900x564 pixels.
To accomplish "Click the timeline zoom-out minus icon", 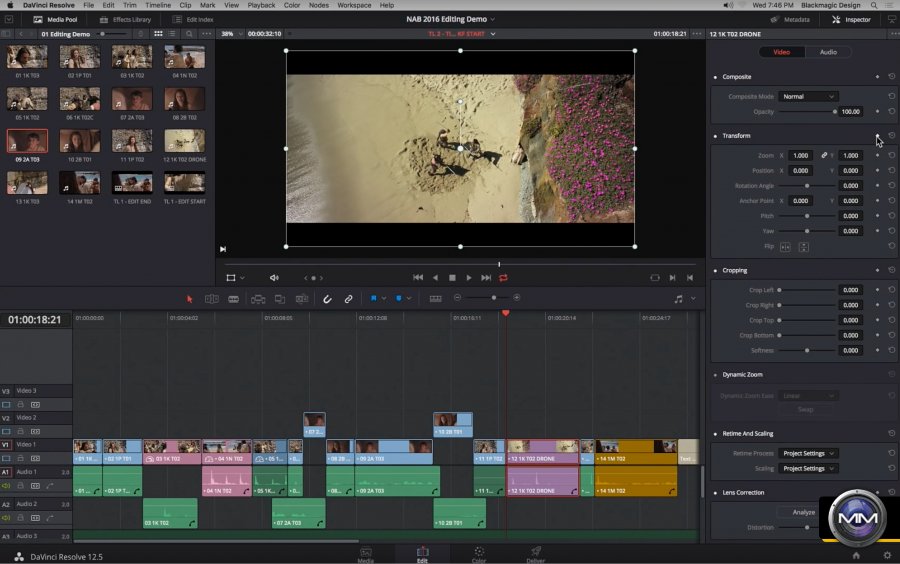I will pos(457,298).
